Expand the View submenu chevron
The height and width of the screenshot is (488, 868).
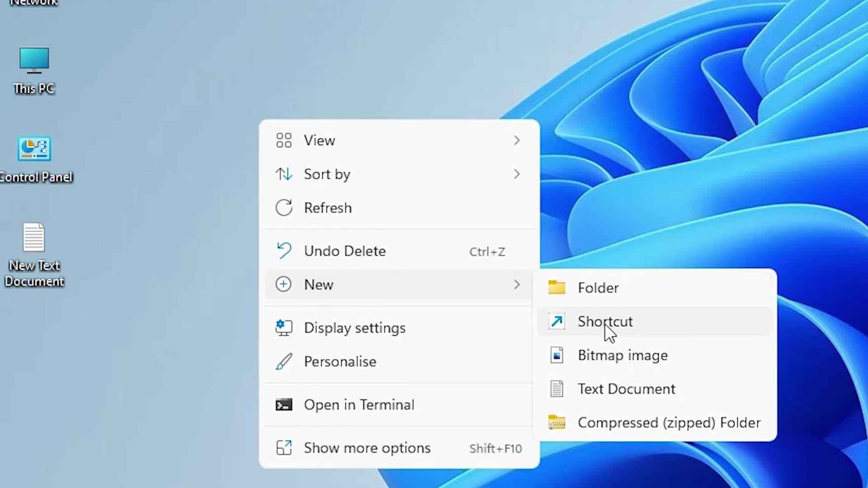click(517, 141)
